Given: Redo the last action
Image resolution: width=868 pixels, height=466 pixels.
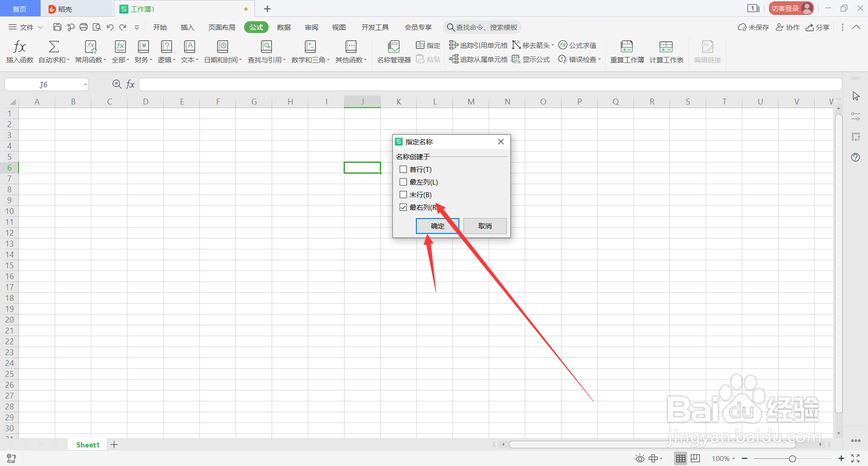Looking at the screenshot, I should pos(123,27).
